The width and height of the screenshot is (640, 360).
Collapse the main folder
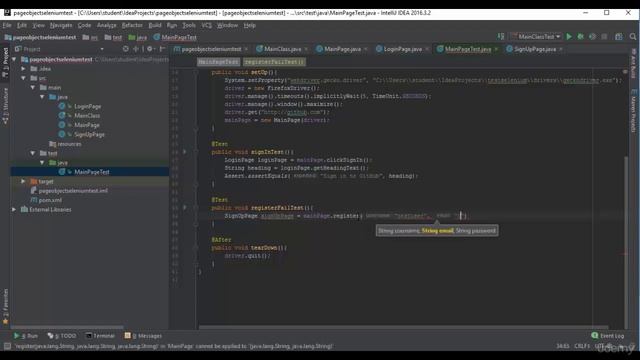(x=33, y=87)
